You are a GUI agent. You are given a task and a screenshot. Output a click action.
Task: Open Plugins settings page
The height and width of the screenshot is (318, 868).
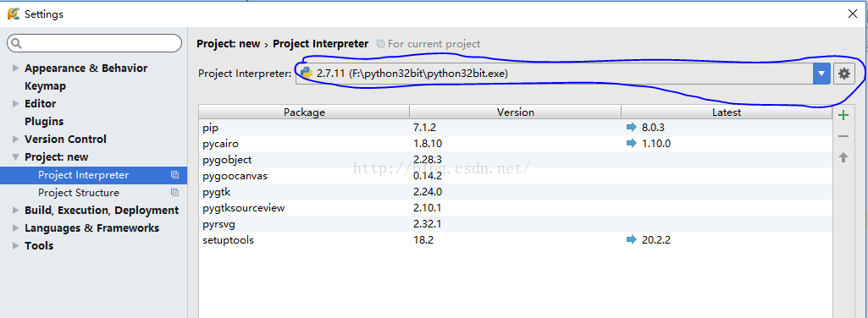pos(44,121)
